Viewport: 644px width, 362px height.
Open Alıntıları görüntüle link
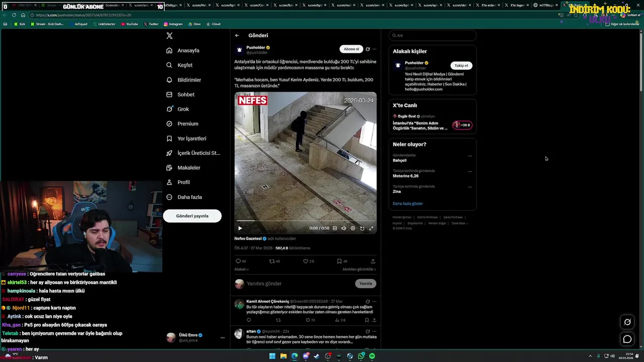[359, 269]
